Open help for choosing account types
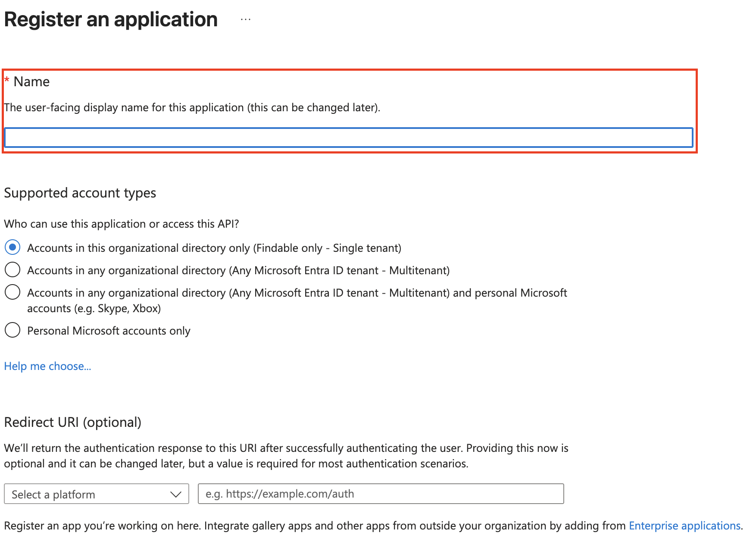This screenshot has width=756, height=545. point(47,366)
